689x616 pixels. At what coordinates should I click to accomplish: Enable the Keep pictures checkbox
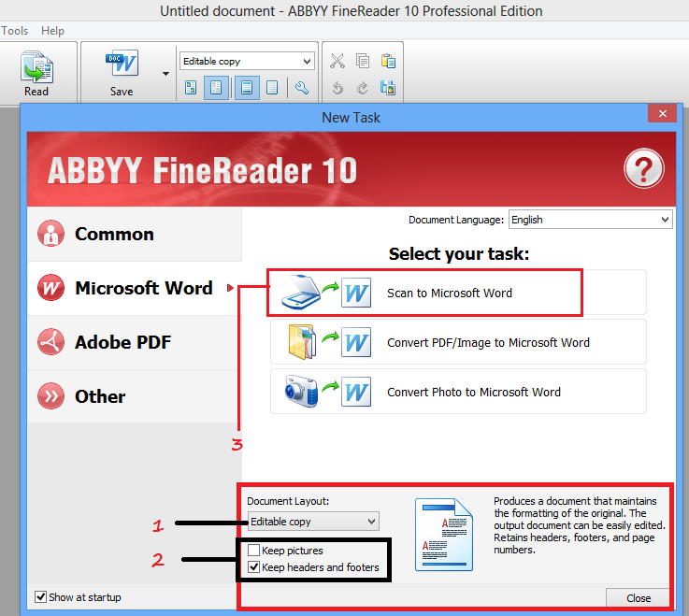tap(253, 550)
